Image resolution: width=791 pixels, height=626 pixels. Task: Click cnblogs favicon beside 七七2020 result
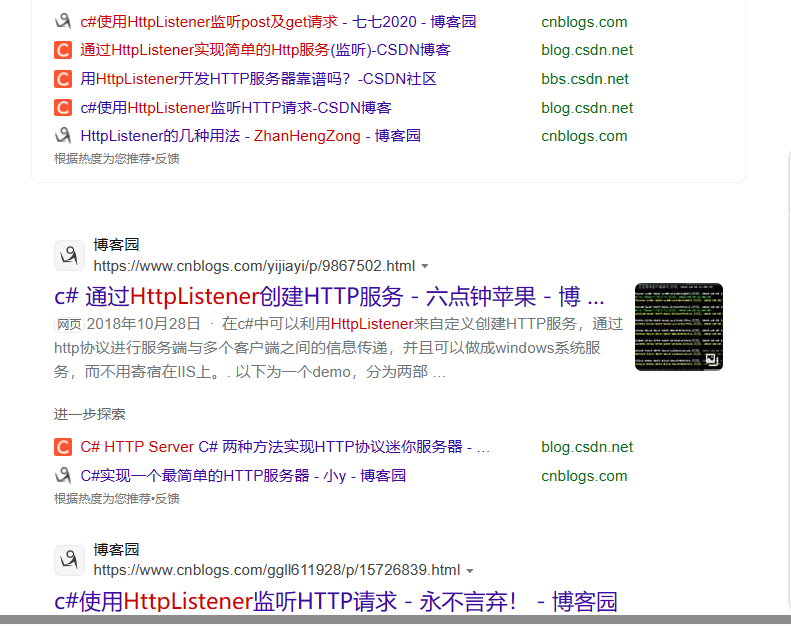coord(63,22)
